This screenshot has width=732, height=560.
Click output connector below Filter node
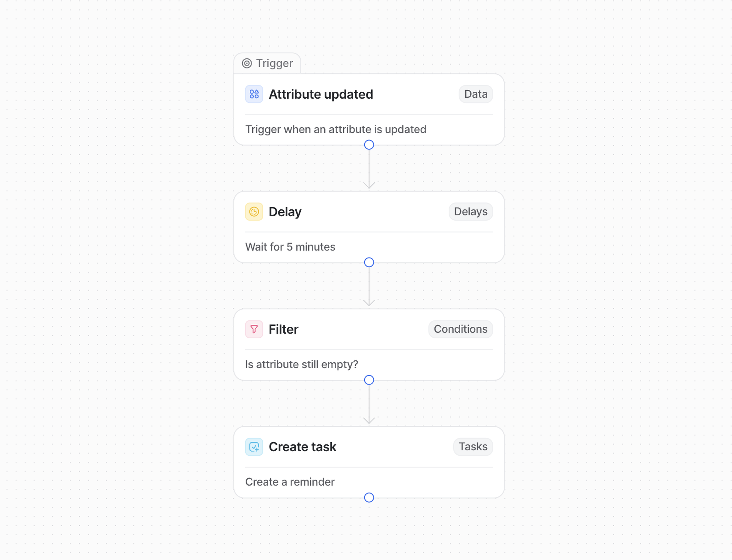(x=369, y=380)
